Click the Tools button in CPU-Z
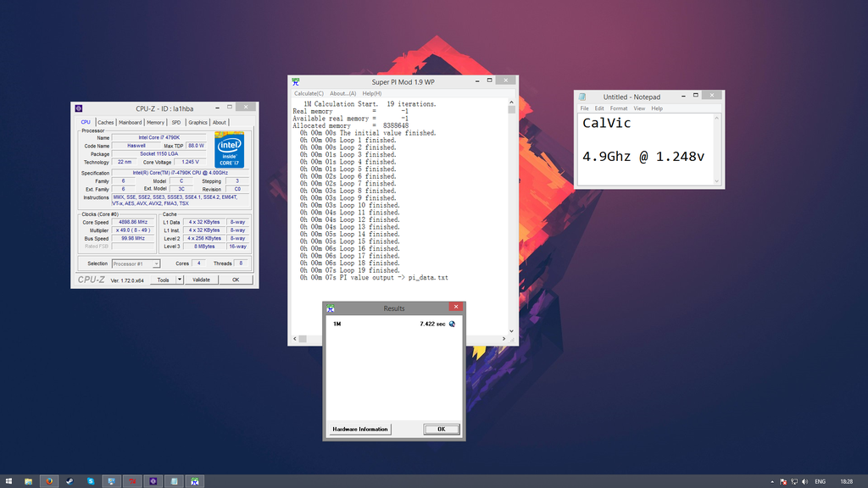 coord(163,280)
